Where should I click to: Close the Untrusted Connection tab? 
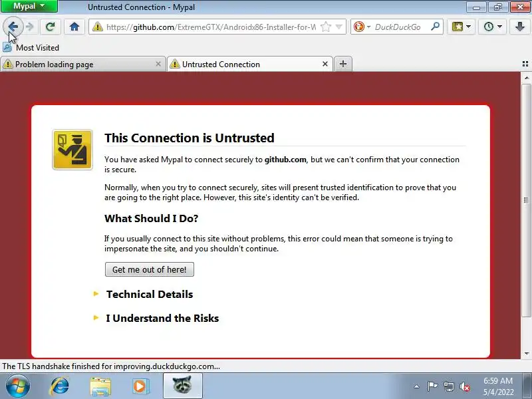coord(325,64)
